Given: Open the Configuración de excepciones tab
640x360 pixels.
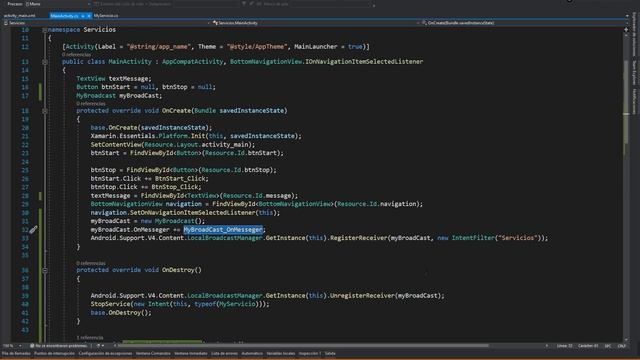Looking at the screenshot, I should pos(105,353).
